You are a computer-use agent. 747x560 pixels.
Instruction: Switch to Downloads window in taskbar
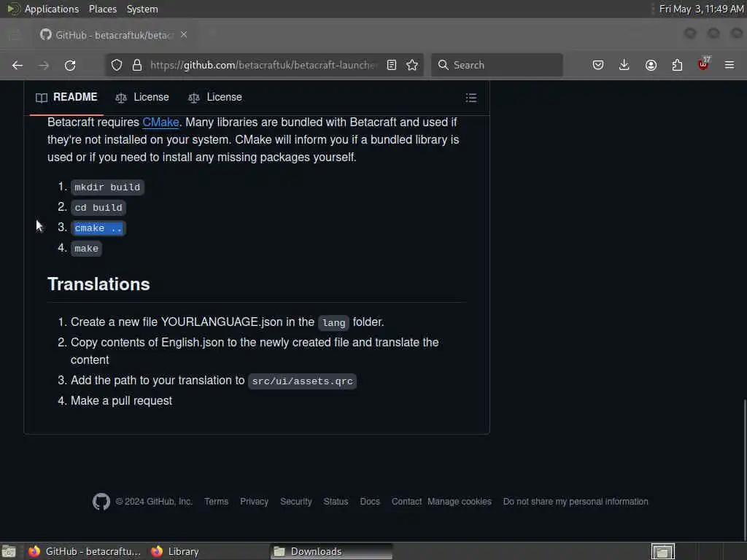332,551
